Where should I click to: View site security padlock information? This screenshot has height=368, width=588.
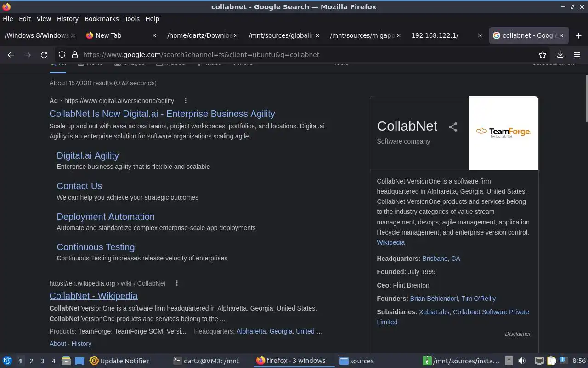[x=74, y=55]
